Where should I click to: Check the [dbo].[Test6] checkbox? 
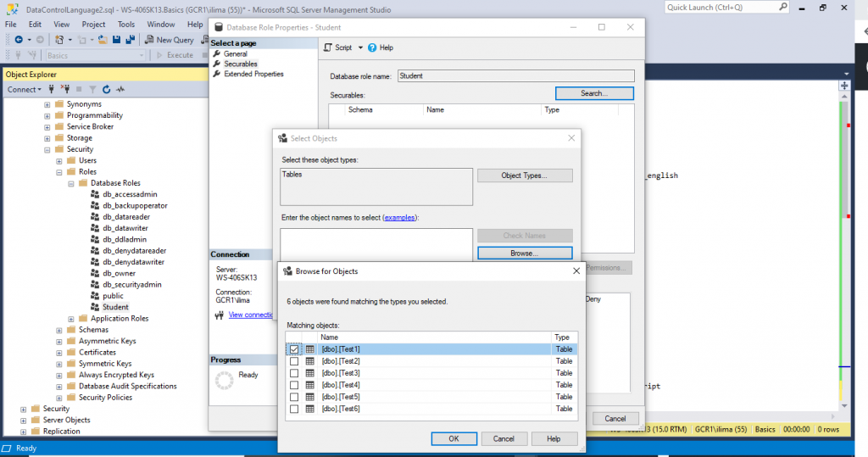point(294,409)
